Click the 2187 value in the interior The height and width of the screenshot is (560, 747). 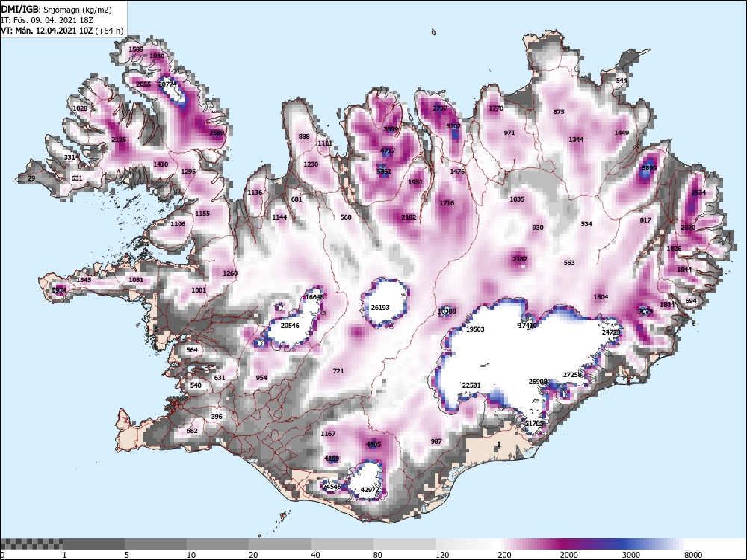(x=520, y=259)
